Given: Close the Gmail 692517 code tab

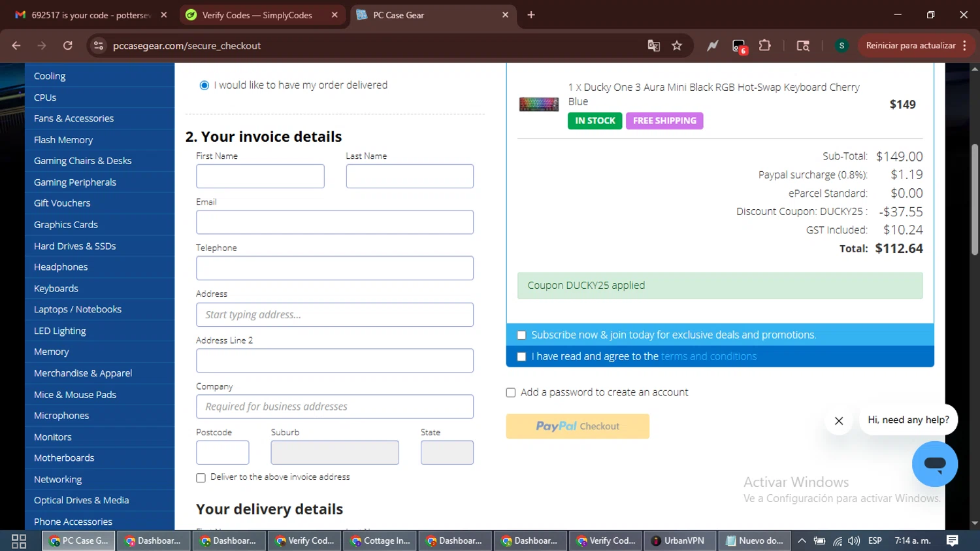Looking at the screenshot, I should point(164,15).
